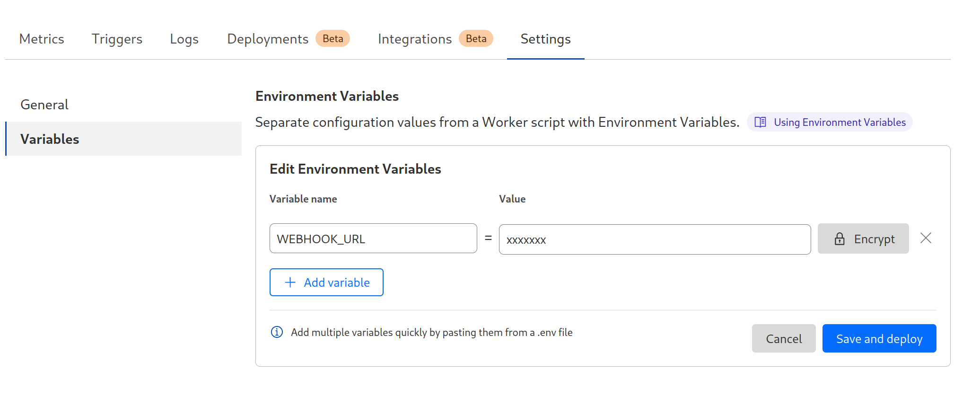Click the info icon beside the .env hint
This screenshot has width=980, height=406.
pyautogui.click(x=277, y=332)
